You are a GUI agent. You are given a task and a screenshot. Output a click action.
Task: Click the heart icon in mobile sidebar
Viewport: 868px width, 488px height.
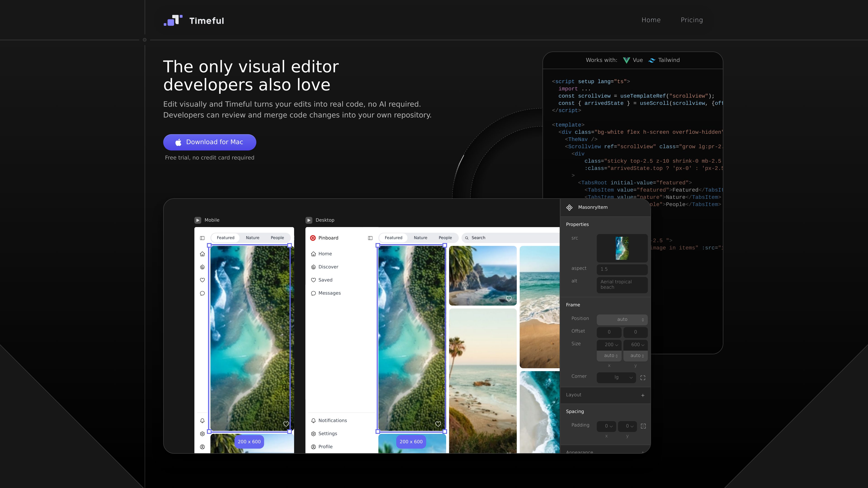[x=202, y=280]
